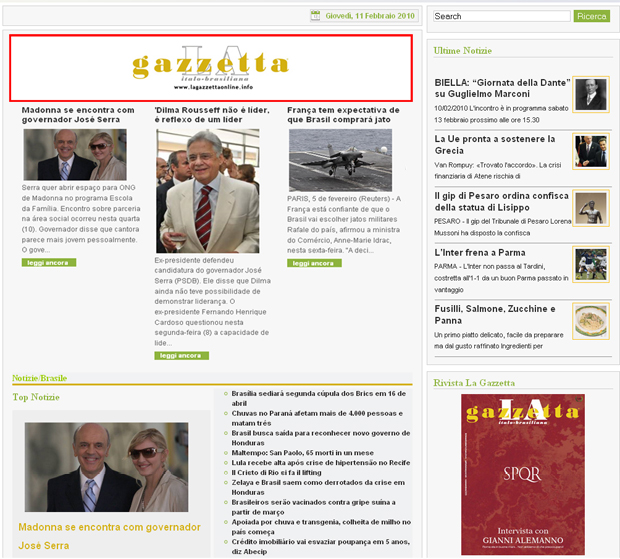Open Brasília sediará segunda cúpula dos Brics

click(319, 398)
